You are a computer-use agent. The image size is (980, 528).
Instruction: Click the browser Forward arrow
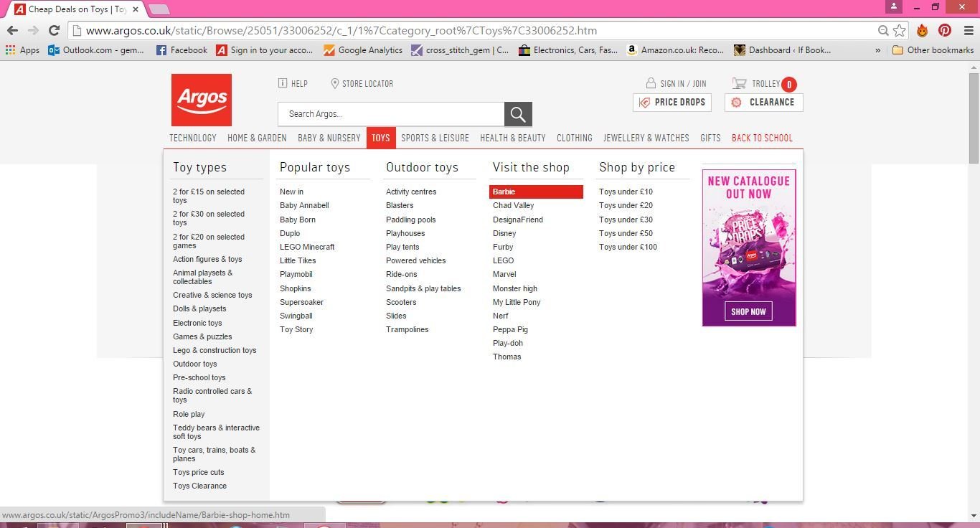(x=33, y=30)
